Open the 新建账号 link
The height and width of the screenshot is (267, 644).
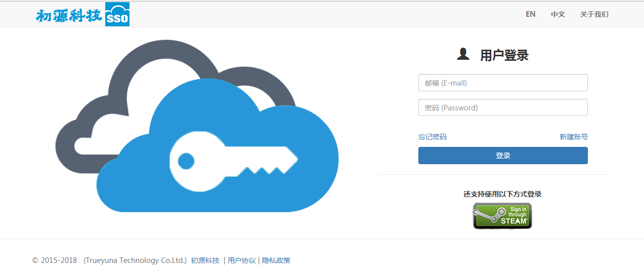573,137
